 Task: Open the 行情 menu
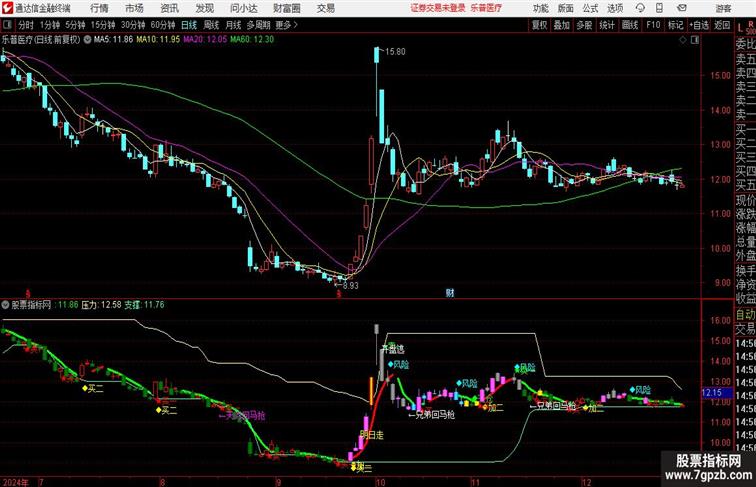99,8
